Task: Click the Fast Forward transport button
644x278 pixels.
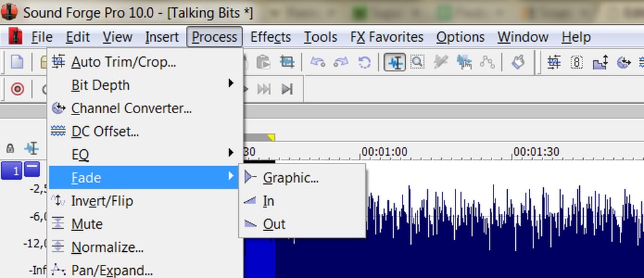Action: click(264, 89)
